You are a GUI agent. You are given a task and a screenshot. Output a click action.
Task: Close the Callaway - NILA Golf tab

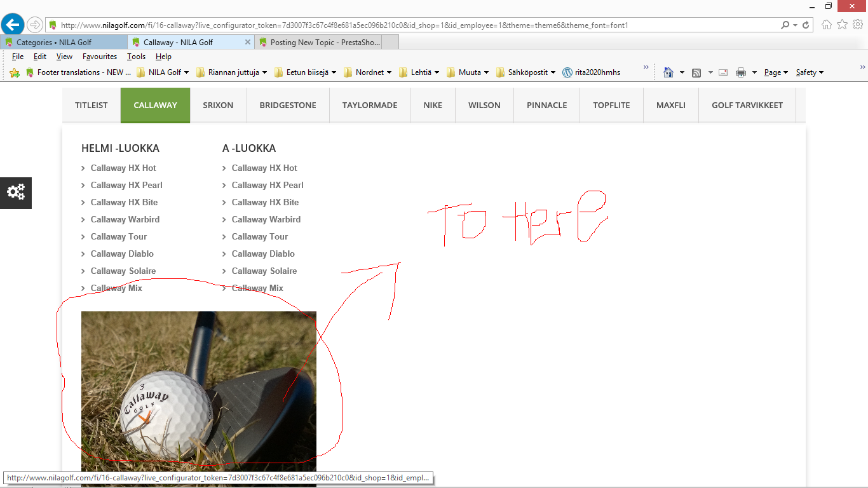click(248, 42)
